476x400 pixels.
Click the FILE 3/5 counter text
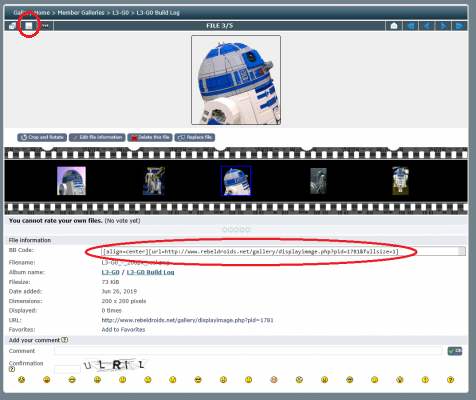click(x=220, y=26)
